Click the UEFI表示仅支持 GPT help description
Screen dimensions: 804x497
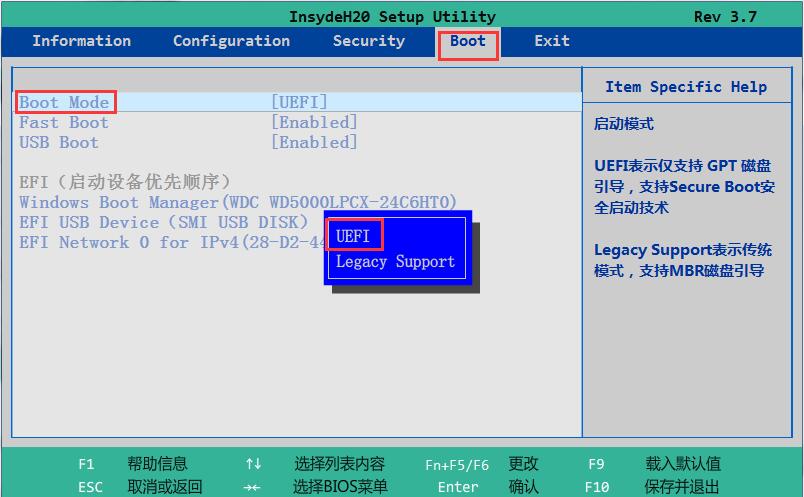(x=684, y=187)
